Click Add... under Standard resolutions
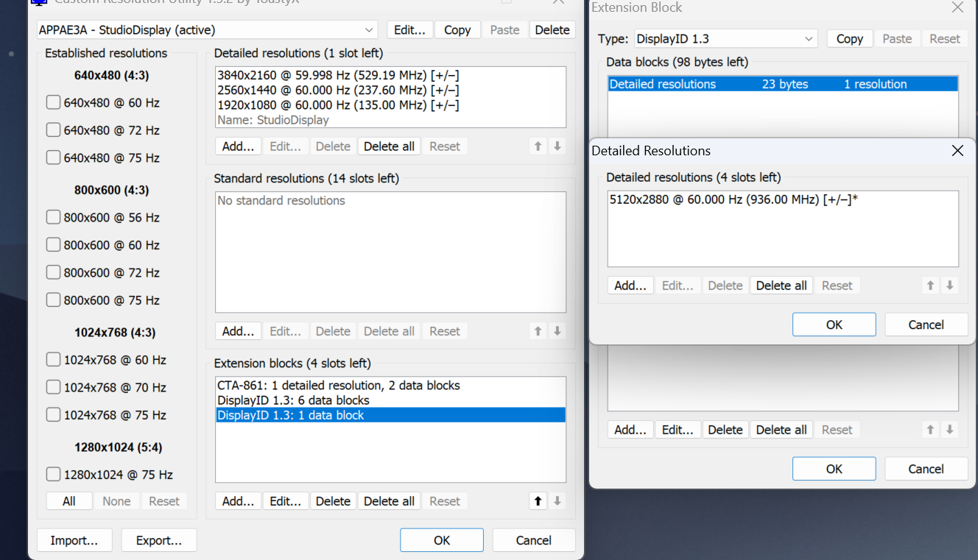978x560 pixels. point(238,331)
